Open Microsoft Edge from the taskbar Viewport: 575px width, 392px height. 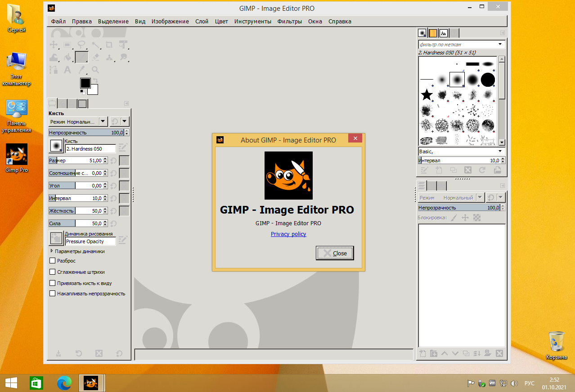click(64, 383)
